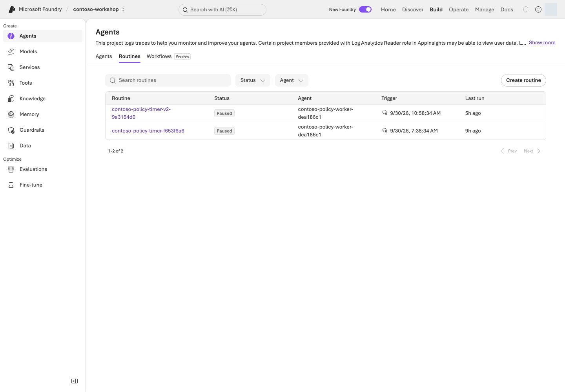
Task: Collapse the sidebar with the panel icon
Action: (75, 381)
